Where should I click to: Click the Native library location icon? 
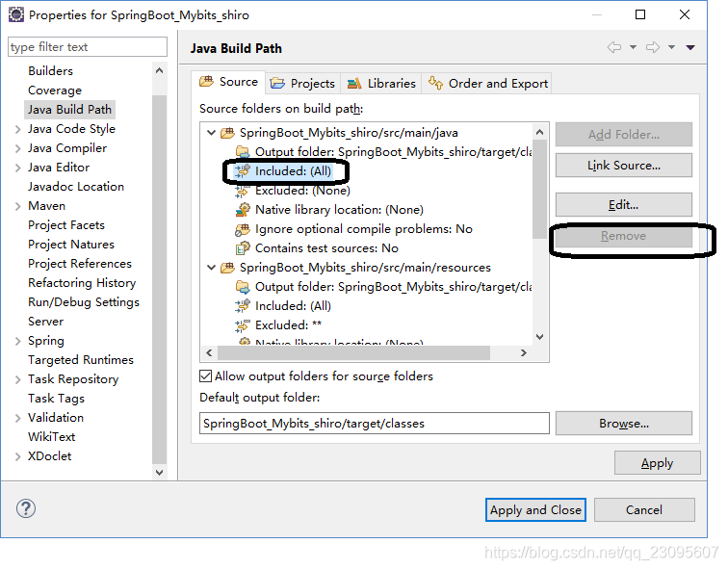[243, 210]
